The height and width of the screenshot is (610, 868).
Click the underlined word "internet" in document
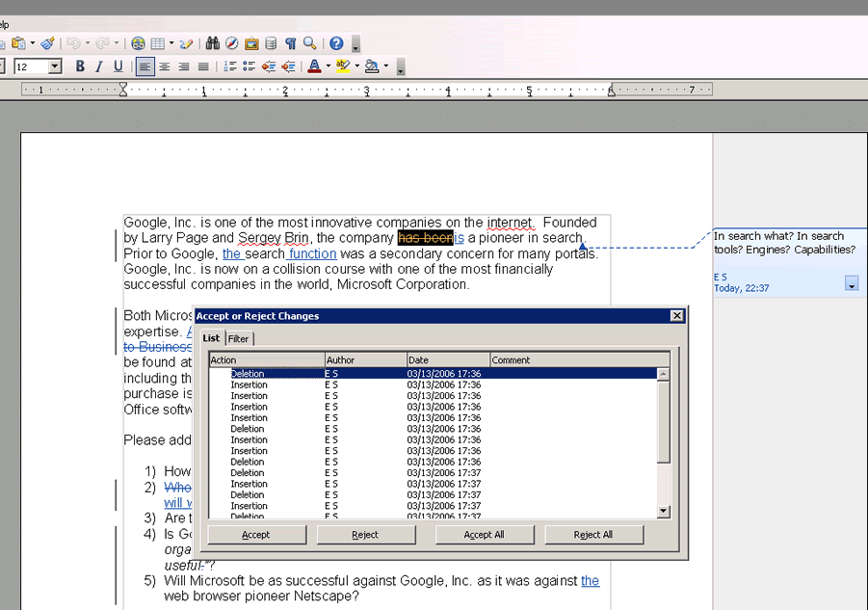click(x=509, y=223)
